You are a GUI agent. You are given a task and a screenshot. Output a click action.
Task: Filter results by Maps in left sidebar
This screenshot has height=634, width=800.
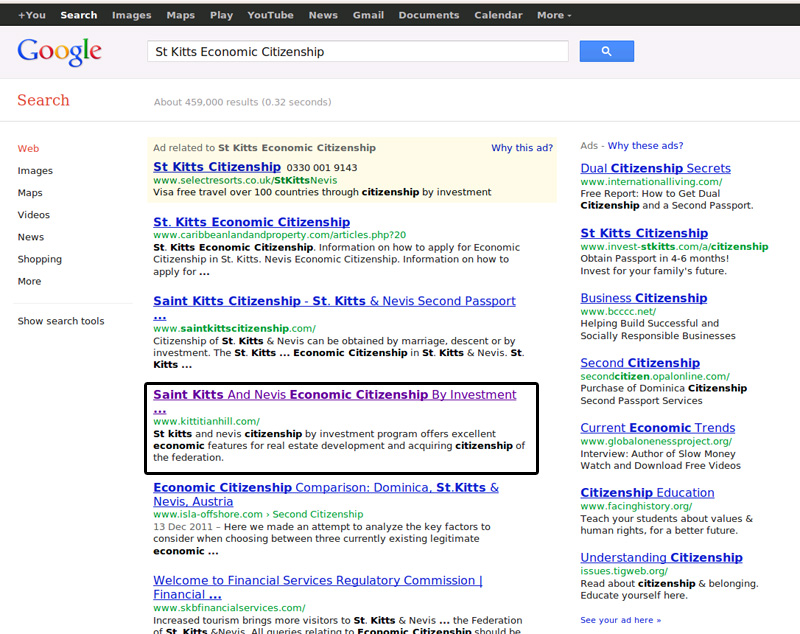(30, 193)
